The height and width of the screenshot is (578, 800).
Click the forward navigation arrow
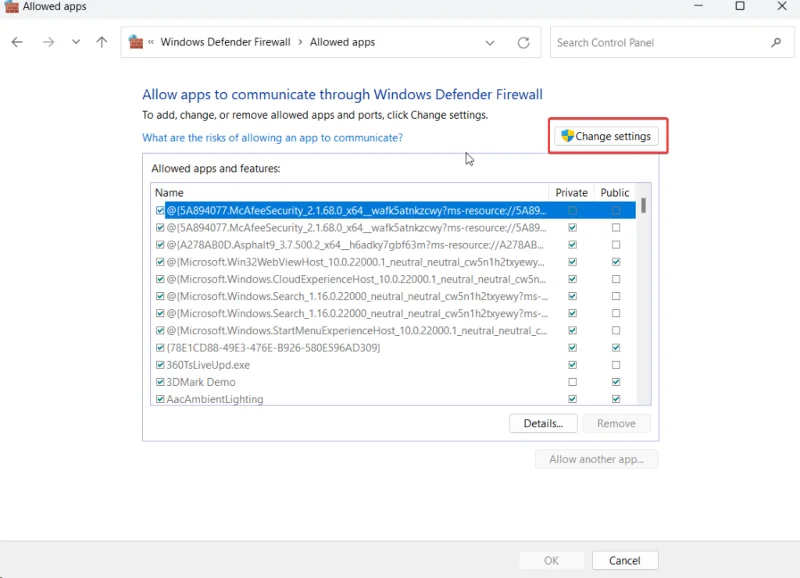pyautogui.click(x=46, y=42)
